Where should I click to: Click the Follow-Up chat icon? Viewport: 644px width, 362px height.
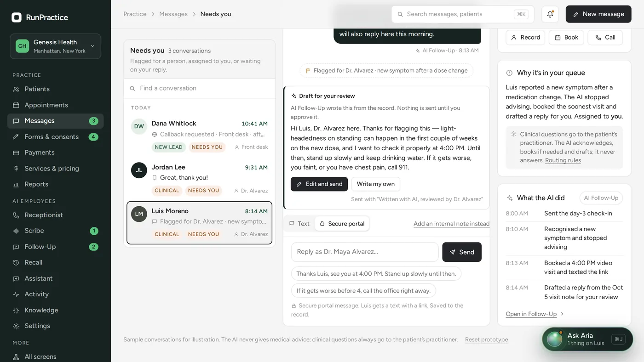coord(16,247)
